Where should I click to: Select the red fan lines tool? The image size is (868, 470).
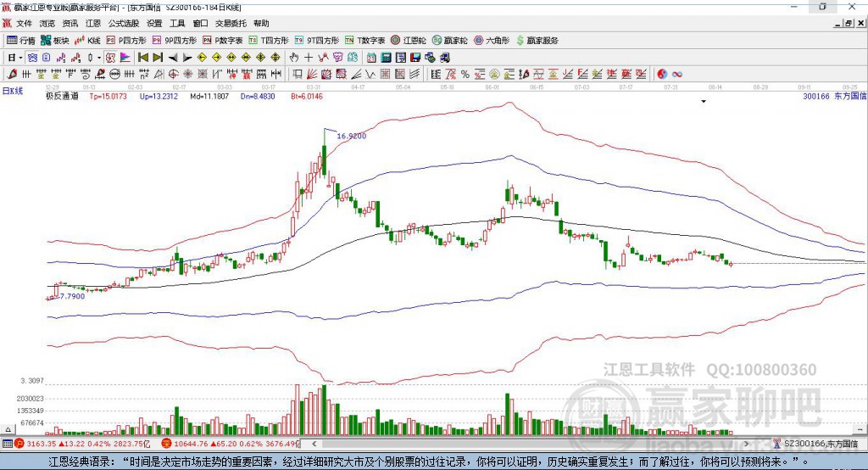point(312,75)
